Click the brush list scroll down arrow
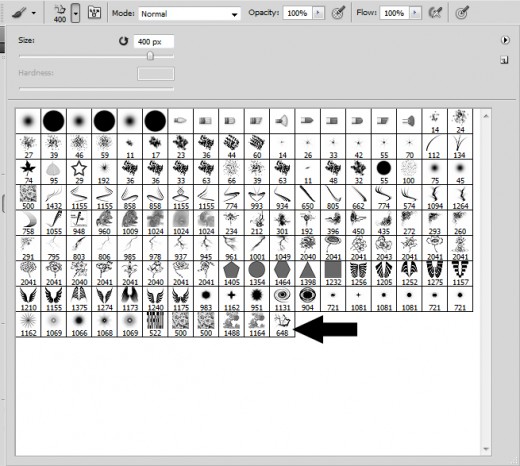The width and height of the screenshot is (520, 466). click(486, 449)
